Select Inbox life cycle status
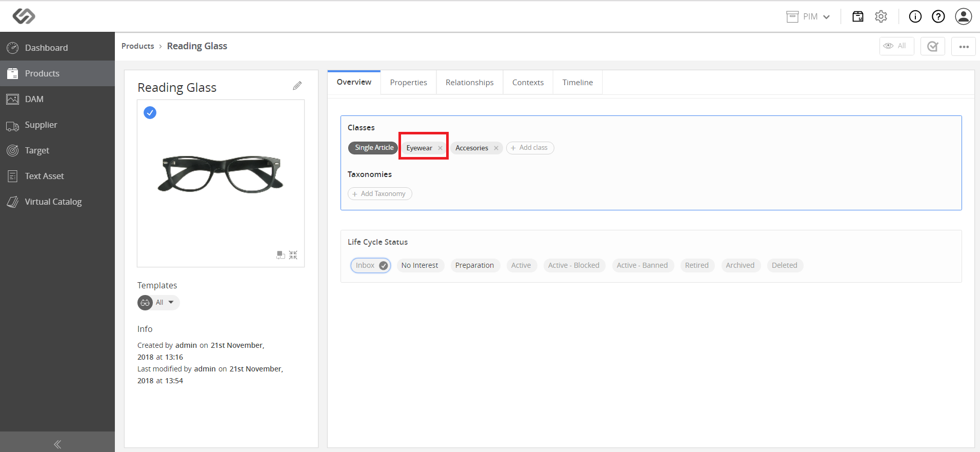This screenshot has height=452, width=980. coord(371,265)
